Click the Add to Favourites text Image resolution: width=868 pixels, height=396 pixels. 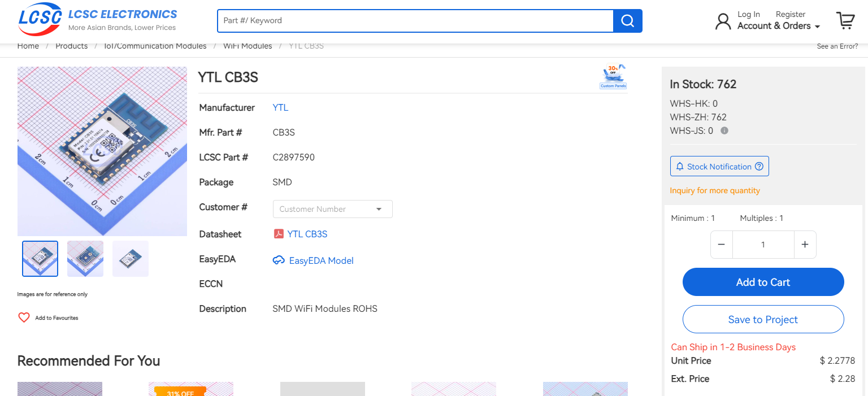pos(57,318)
